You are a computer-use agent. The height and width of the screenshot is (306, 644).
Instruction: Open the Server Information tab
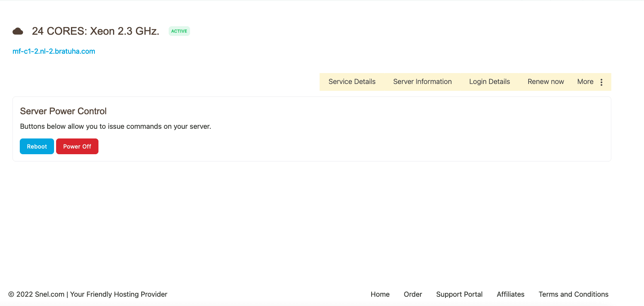point(422,82)
